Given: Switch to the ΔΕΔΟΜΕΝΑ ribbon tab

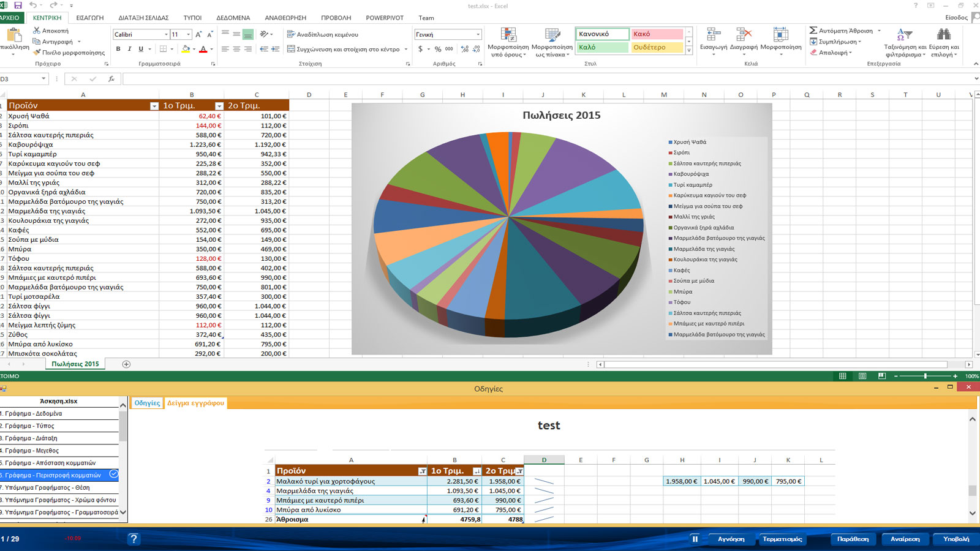Looking at the screenshot, I should coord(233,18).
